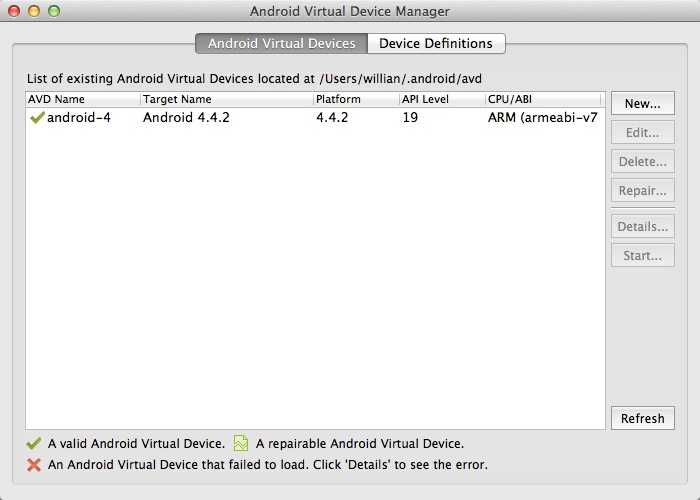700x500 pixels.
Task: Click the Edit... button
Action: pyautogui.click(x=642, y=133)
